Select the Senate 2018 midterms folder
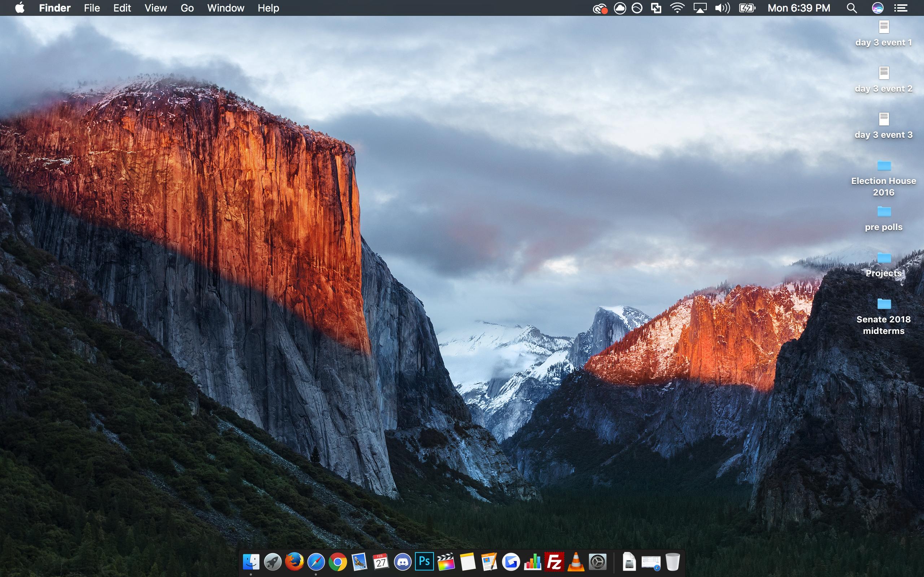This screenshot has height=577, width=924. (x=884, y=304)
